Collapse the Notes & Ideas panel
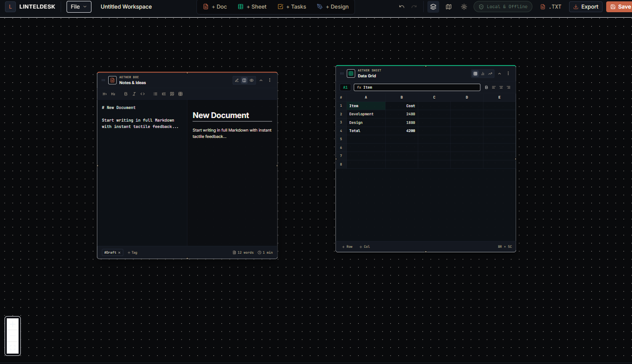 click(x=261, y=80)
